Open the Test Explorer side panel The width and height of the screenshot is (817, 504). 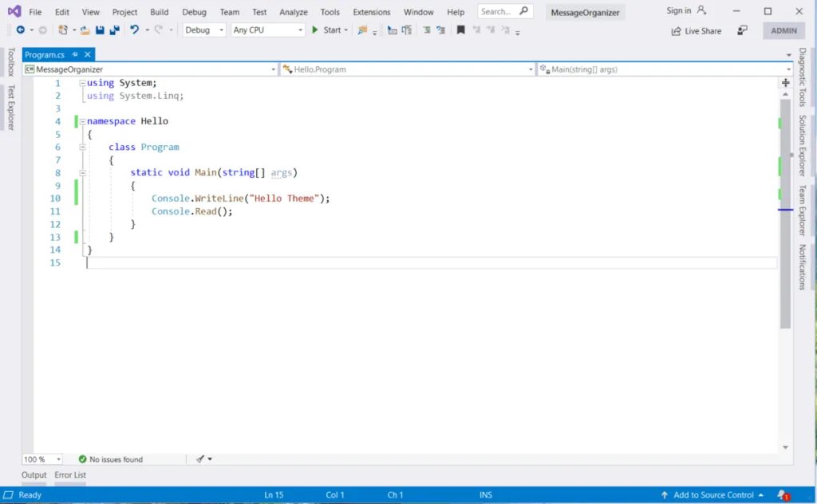point(10,107)
